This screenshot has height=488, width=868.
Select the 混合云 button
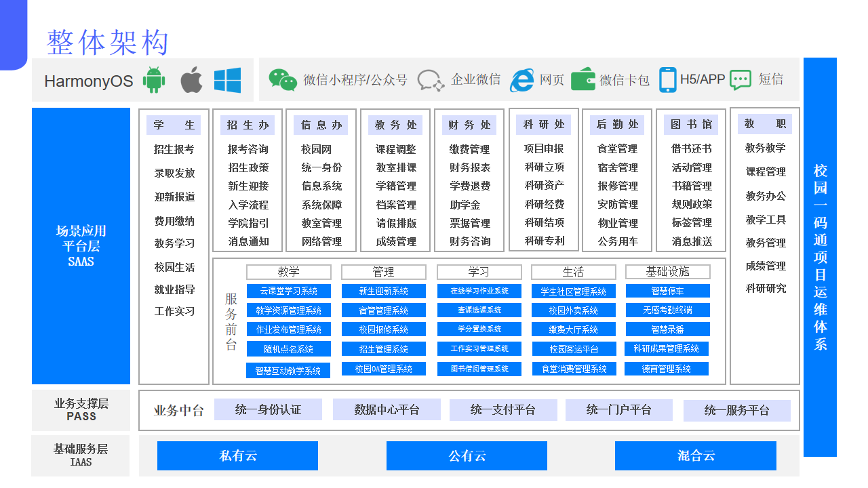pyautogui.click(x=695, y=455)
